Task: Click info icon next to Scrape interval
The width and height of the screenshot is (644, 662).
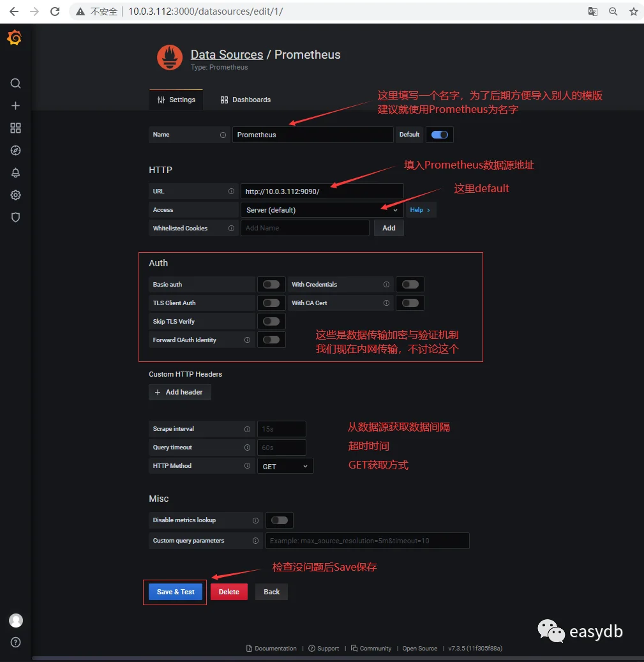Action: [247, 429]
